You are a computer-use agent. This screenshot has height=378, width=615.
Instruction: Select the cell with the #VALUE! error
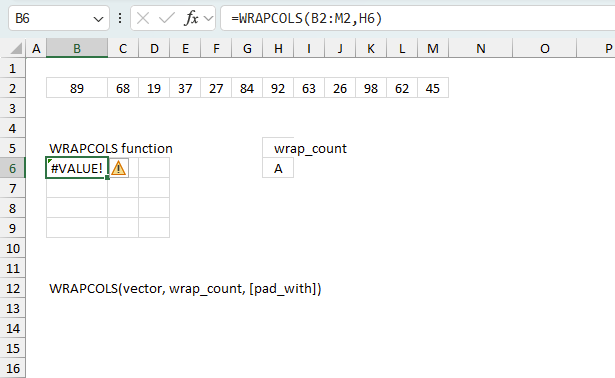(77, 169)
